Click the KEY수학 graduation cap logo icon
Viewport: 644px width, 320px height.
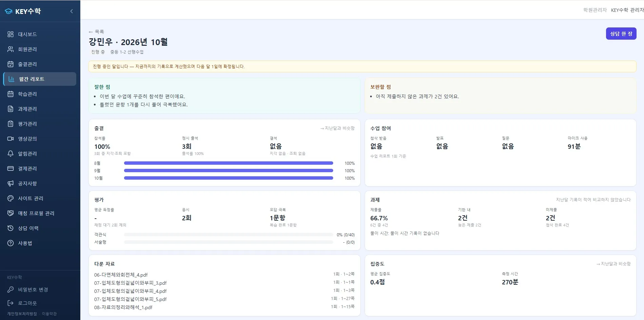(x=8, y=11)
